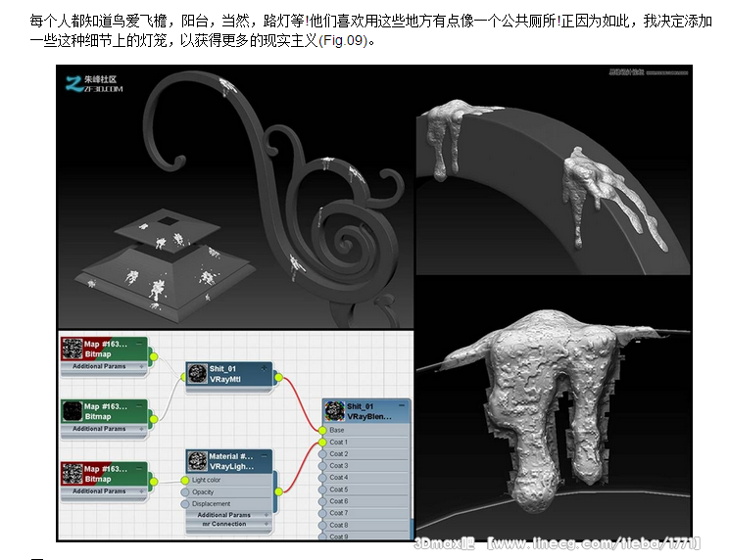
Task: Click the Base slot label
Action: [x=337, y=430]
